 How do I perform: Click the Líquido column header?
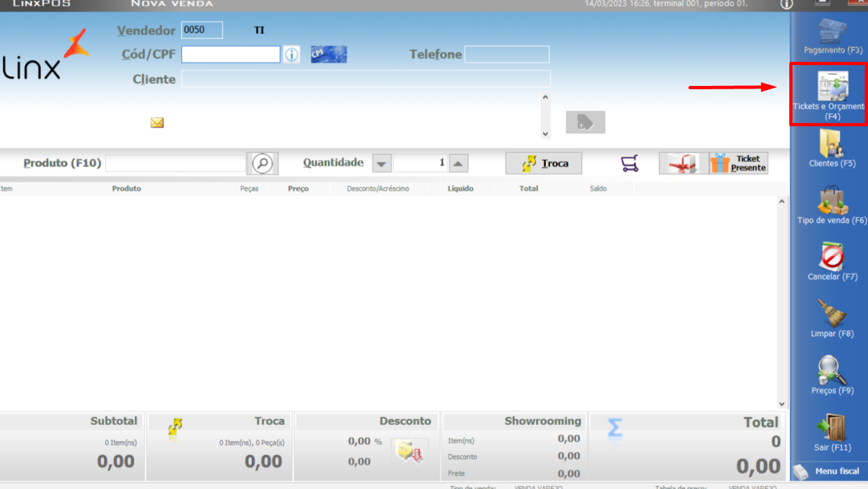click(x=461, y=189)
